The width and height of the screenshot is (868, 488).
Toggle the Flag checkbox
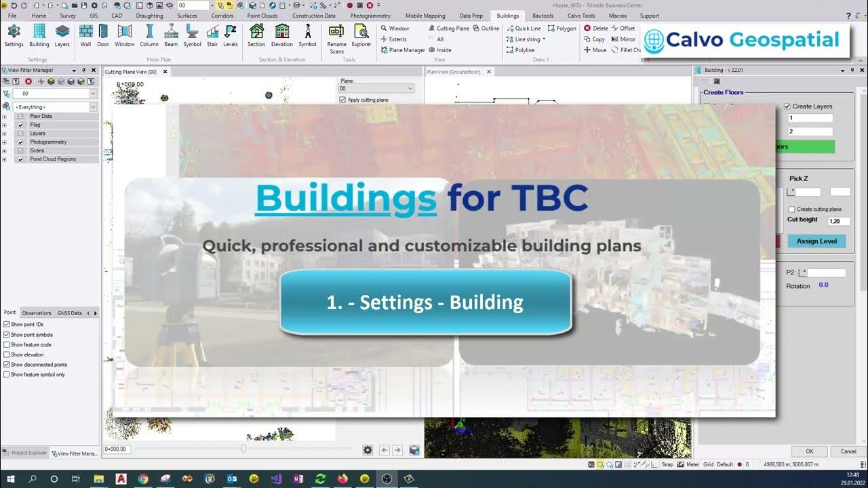click(21, 125)
